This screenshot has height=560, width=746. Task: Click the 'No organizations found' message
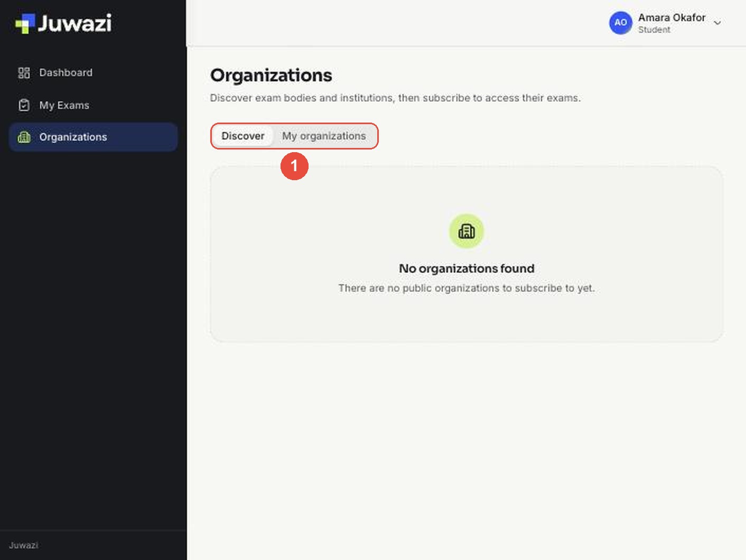pos(467,268)
